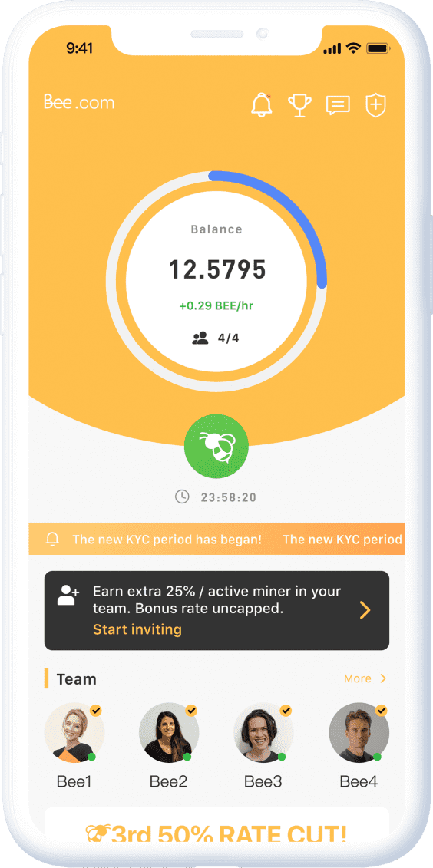Click the Start inviting link
433x868 pixels.
137,629
